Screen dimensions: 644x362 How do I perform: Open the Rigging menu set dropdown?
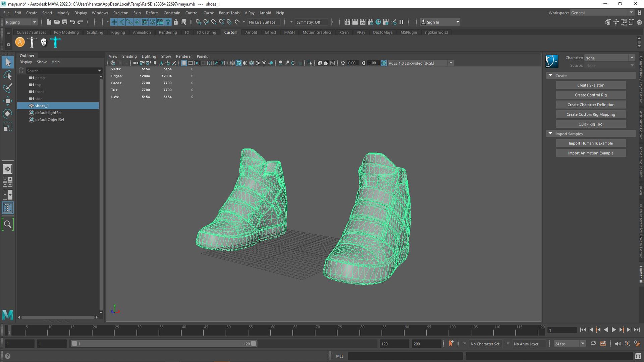pos(21,22)
